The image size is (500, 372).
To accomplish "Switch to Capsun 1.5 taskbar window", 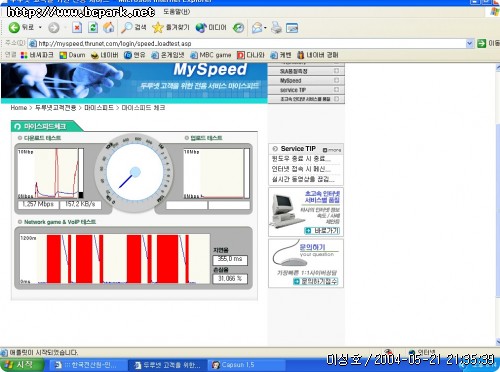I will pyautogui.click(x=247, y=365).
